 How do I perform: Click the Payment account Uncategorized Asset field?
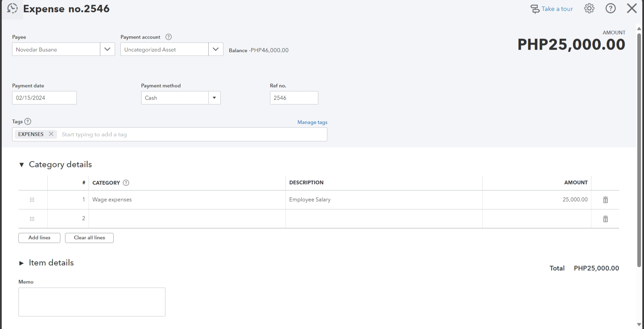point(164,49)
